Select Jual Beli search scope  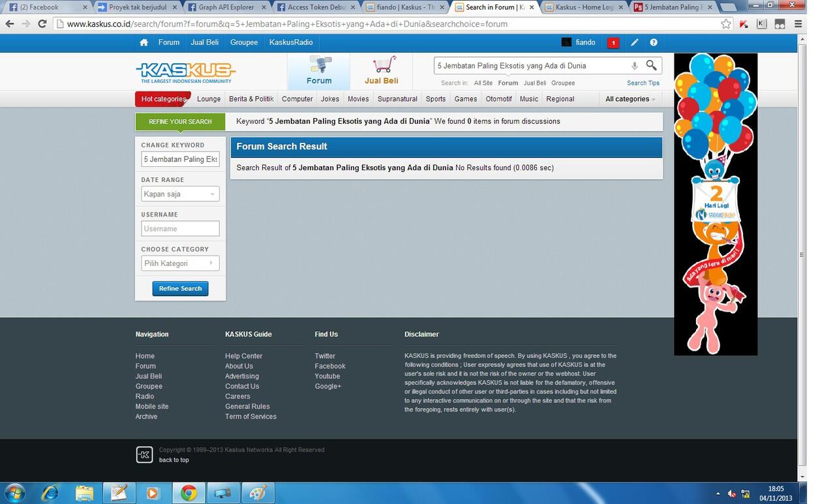535,83
